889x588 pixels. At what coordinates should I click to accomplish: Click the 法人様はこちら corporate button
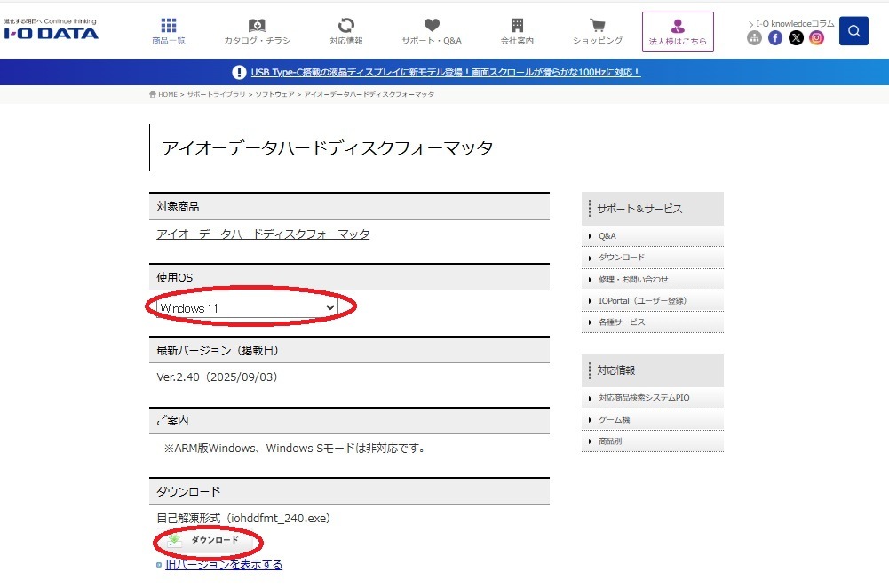click(x=678, y=30)
